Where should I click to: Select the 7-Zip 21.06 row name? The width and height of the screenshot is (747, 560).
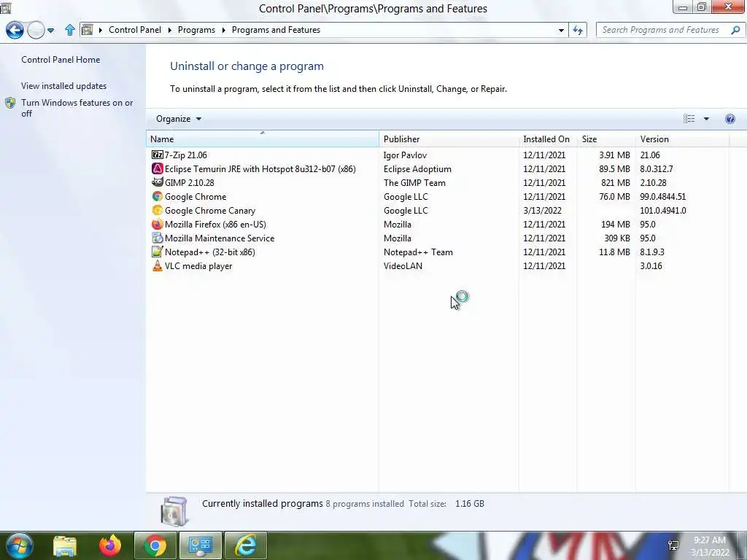click(186, 155)
